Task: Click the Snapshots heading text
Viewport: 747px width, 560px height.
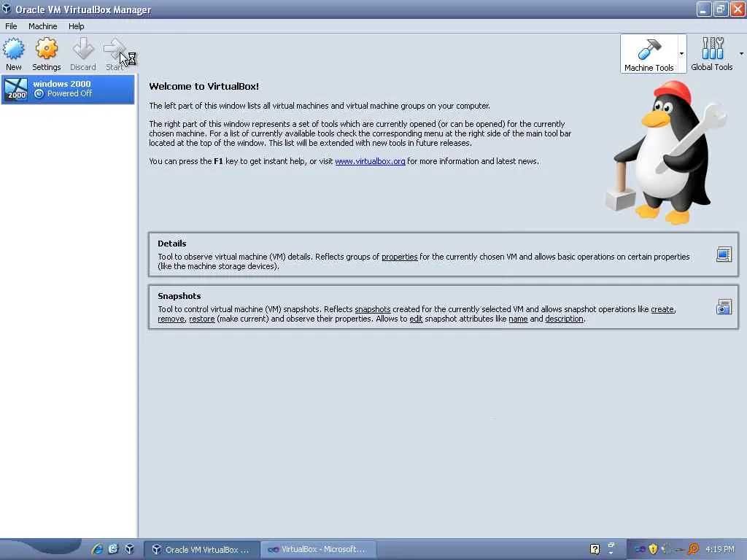Action: pyautogui.click(x=179, y=296)
